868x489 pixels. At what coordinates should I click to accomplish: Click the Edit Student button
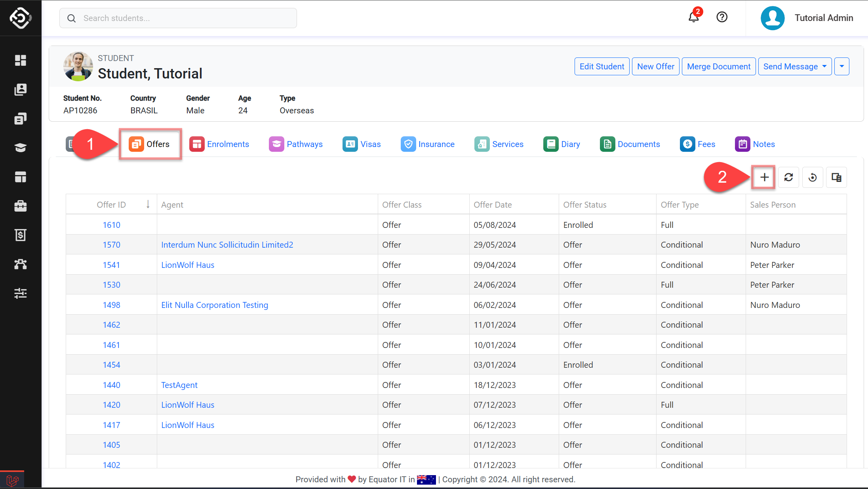click(602, 67)
